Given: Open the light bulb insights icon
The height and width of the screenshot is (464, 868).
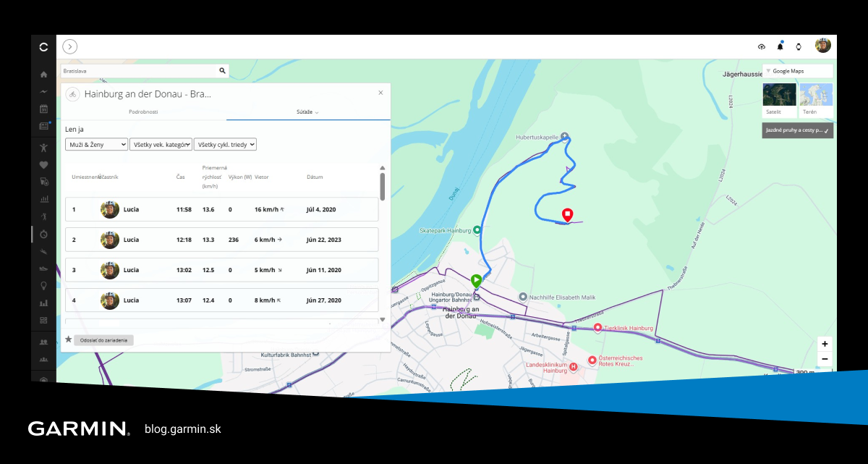Looking at the screenshot, I should (x=43, y=286).
